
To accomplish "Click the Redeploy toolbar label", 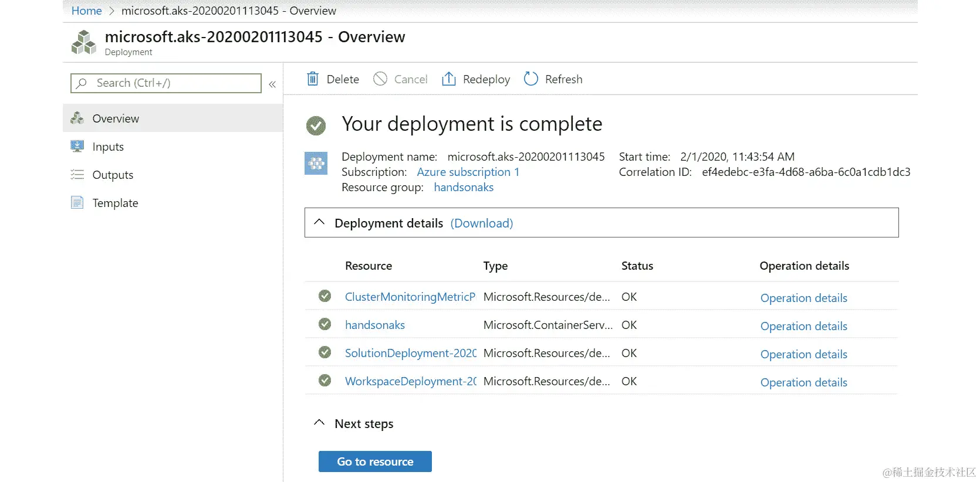I will (486, 79).
